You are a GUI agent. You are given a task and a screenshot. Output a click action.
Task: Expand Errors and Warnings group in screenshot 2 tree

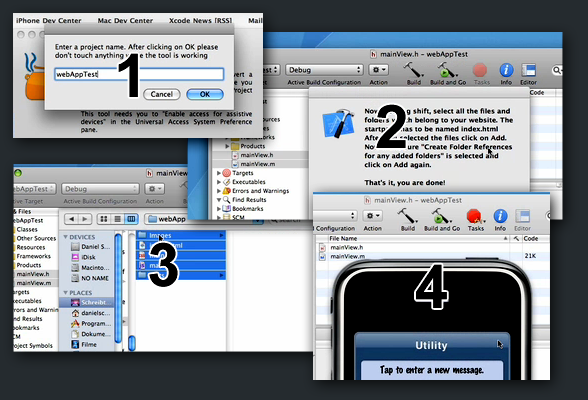coord(219,191)
